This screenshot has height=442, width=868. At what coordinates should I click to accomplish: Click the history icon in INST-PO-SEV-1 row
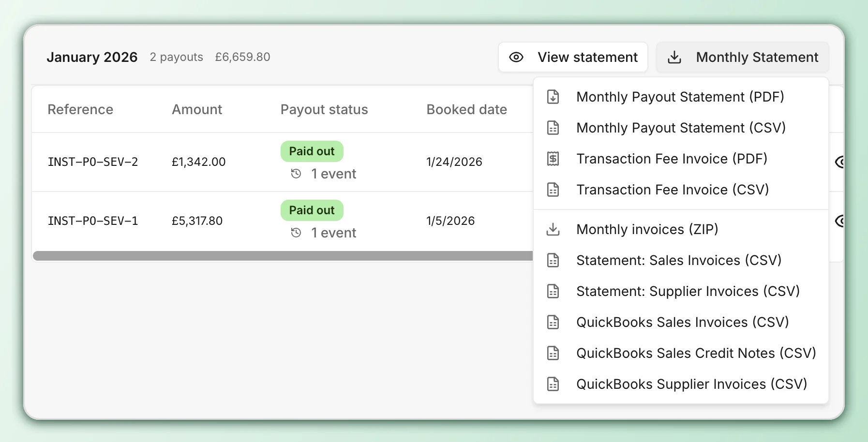pos(296,233)
